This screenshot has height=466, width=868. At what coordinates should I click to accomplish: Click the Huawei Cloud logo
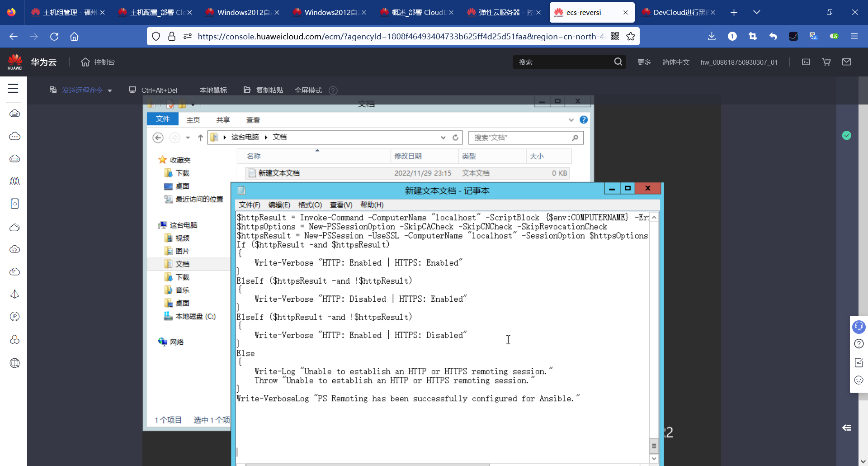(x=15, y=62)
